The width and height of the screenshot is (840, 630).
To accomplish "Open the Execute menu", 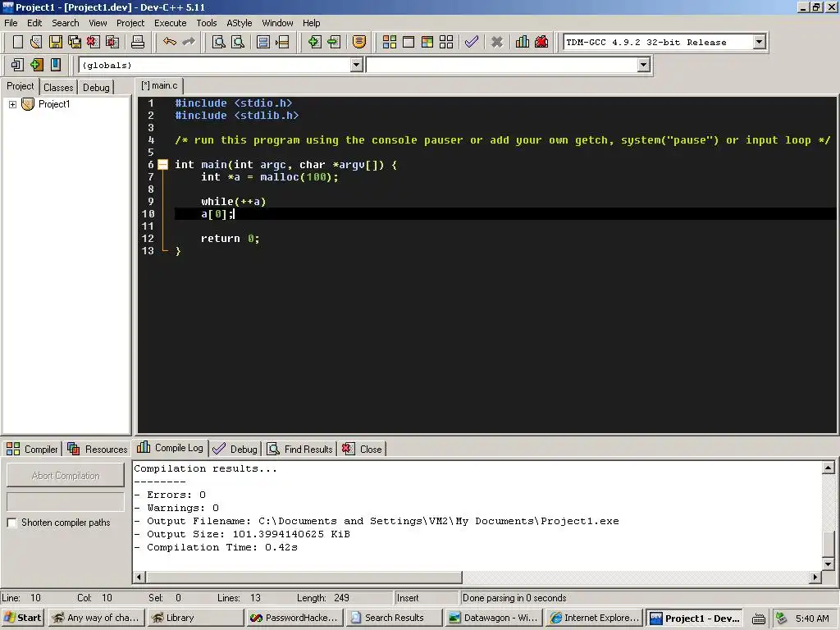I will click(171, 23).
